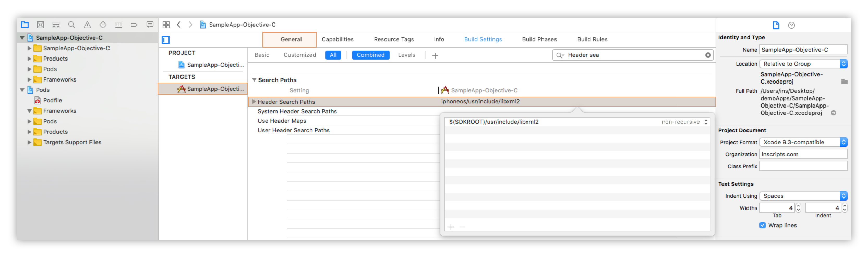Switch to the Build Phases tab
This screenshot has width=868, height=256.
pyautogui.click(x=539, y=39)
